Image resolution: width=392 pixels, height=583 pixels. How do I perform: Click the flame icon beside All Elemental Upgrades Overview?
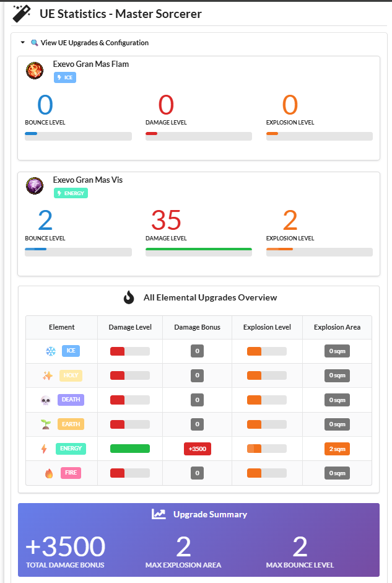pyautogui.click(x=129, y=297)
